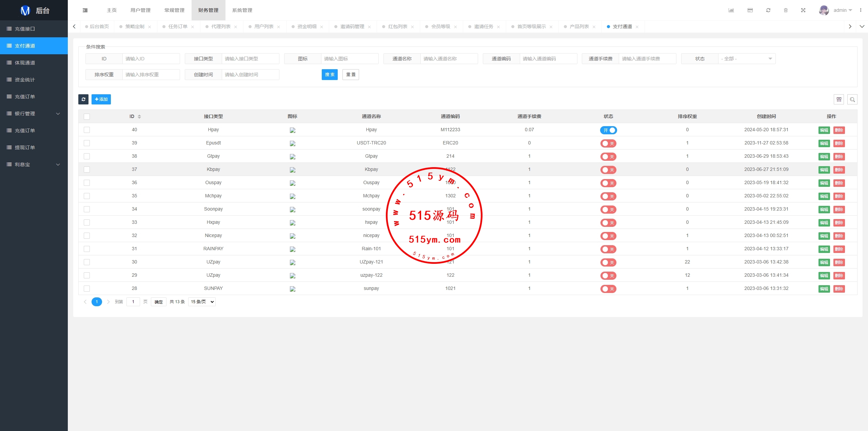Toggle fullscreen with the expand icon

point(803,10)
